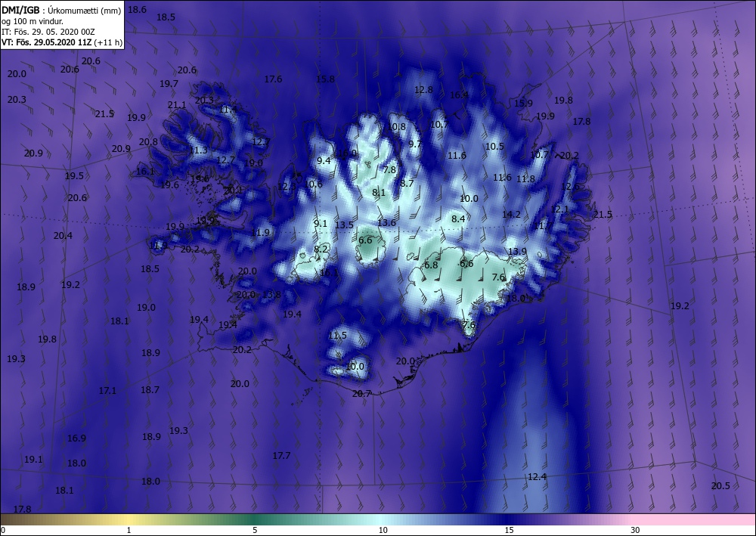Click the colorbar label 15

tap(509, 530)
